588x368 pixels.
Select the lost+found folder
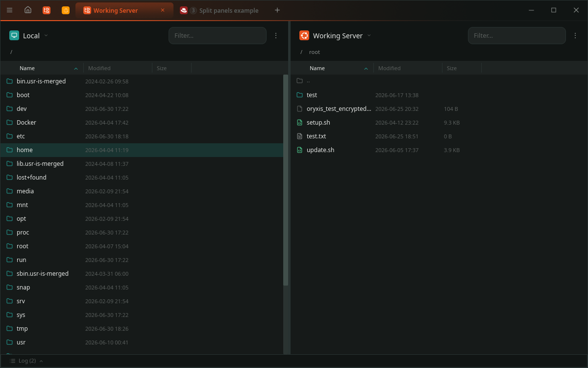(142, 178)
